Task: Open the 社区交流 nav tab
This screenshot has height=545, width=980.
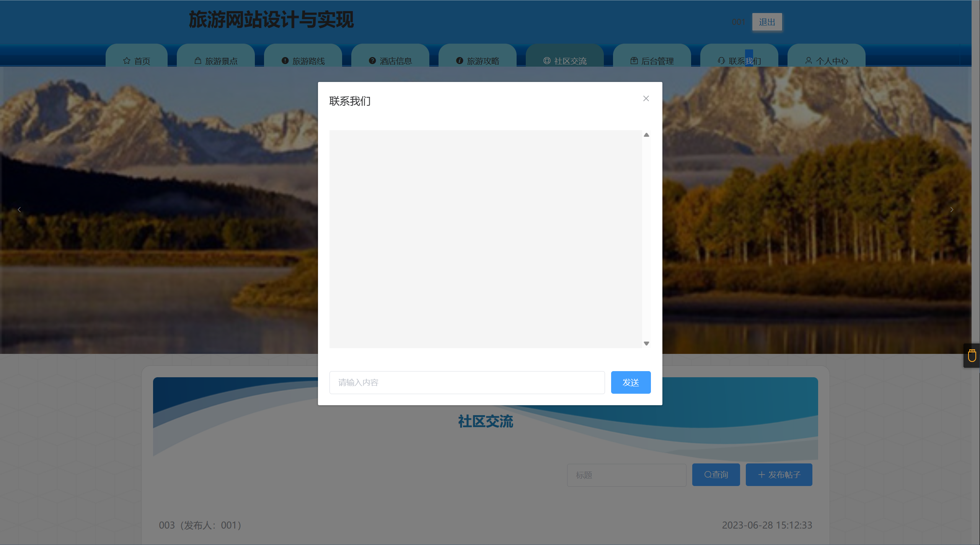Action: (x=565, y=56)
